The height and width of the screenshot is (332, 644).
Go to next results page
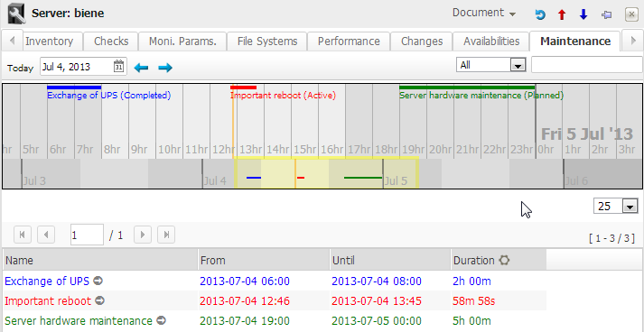click(x=143, y=235)
